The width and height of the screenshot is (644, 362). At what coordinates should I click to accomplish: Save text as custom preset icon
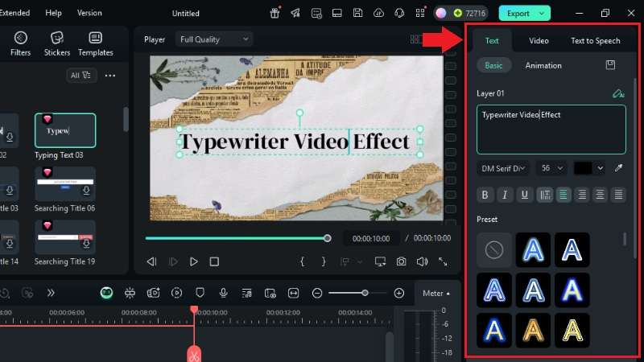pyautogui.click(x=610, y=65)
